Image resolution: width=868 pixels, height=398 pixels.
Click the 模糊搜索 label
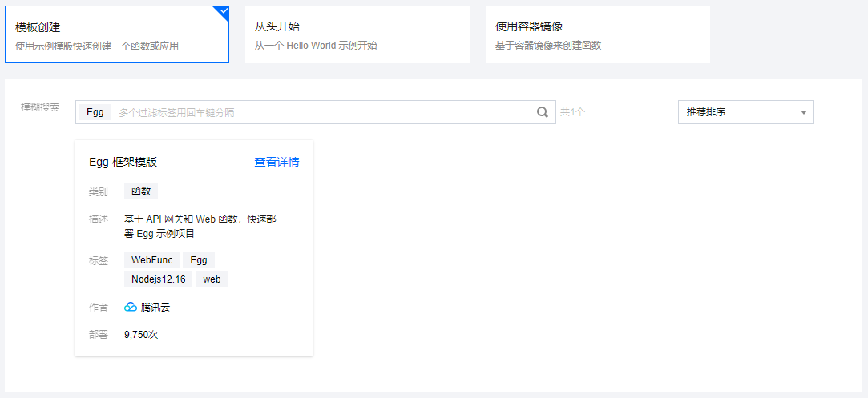(40, 107)
